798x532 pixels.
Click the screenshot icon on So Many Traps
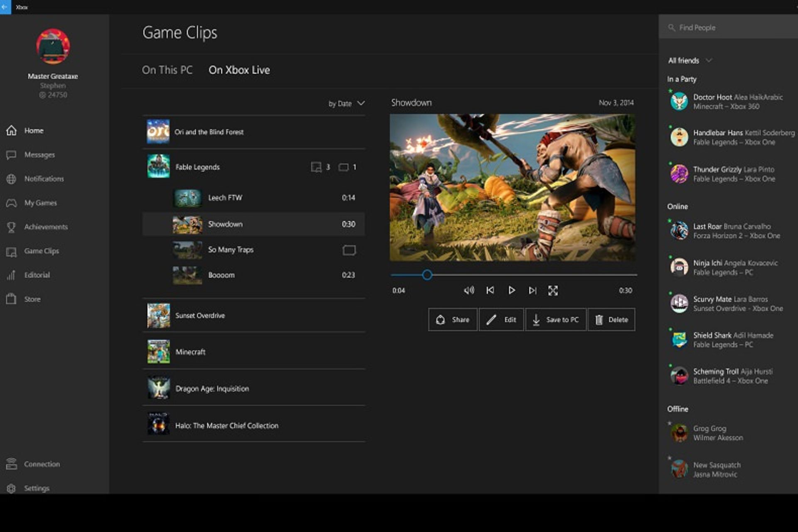point(349,250)
